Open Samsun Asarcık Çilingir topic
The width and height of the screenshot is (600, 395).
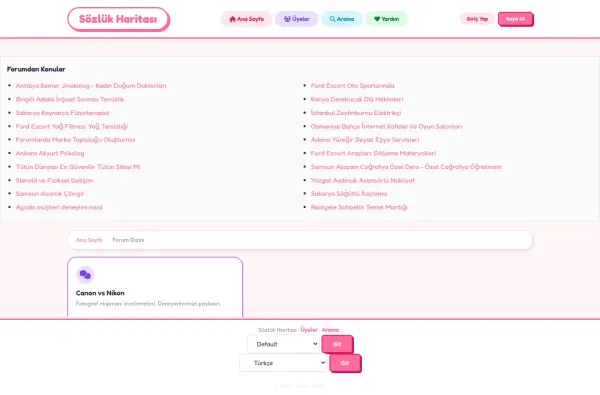click(50, 194)
